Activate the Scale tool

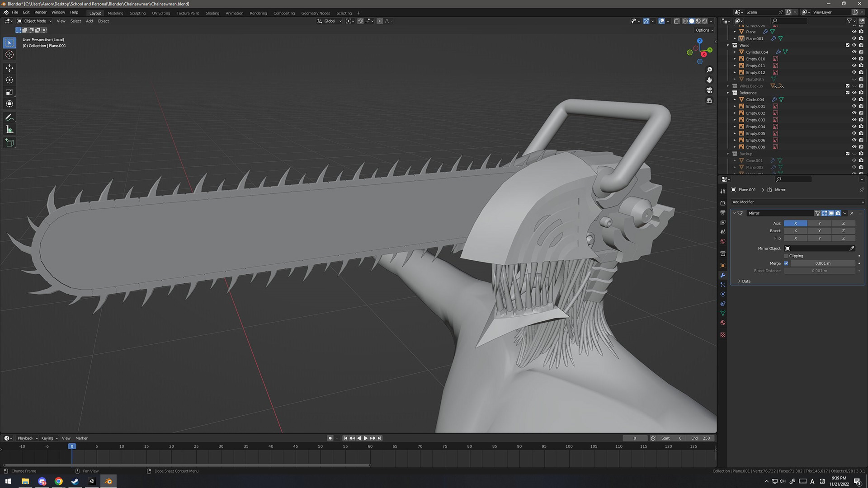(9, 92)
